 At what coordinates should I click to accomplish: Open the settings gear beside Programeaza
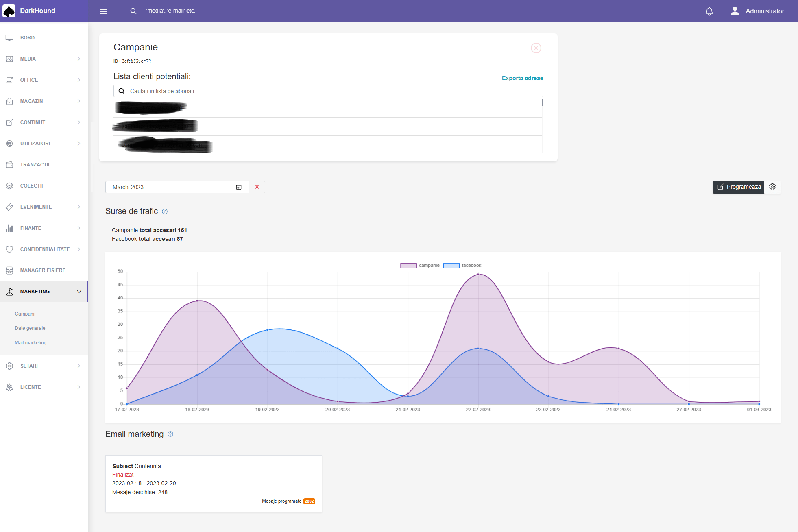click(x=772, y=187)
